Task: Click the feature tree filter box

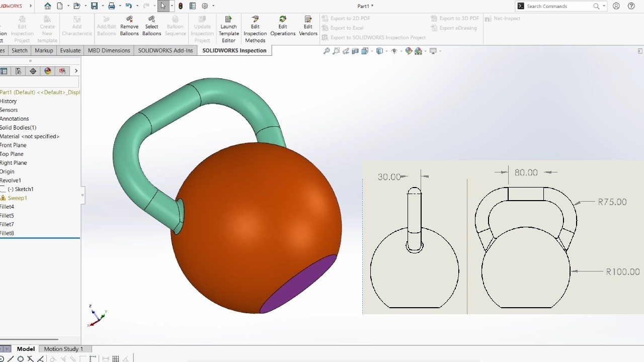Action: [x=39, y=82]
